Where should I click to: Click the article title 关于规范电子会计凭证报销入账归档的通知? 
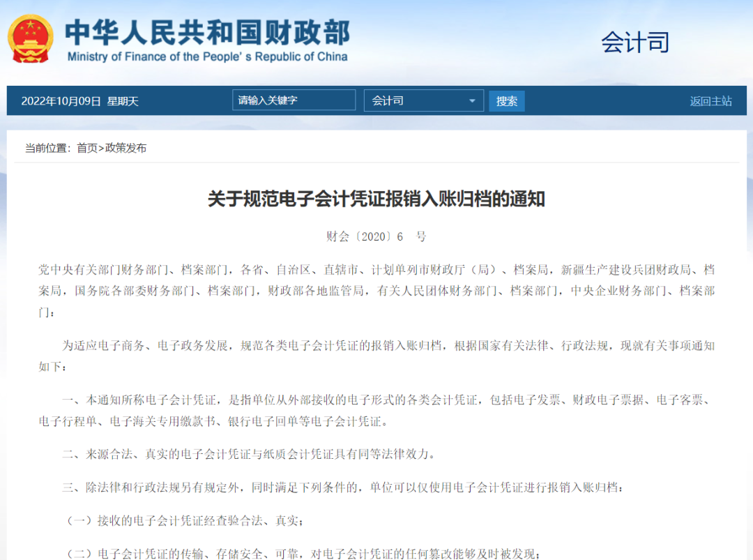(376, 199)
